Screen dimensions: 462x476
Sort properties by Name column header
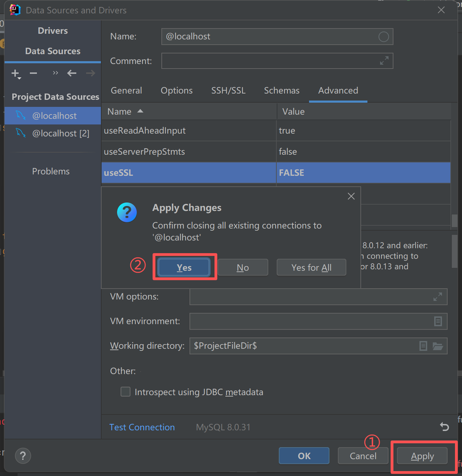coord(189,112)
